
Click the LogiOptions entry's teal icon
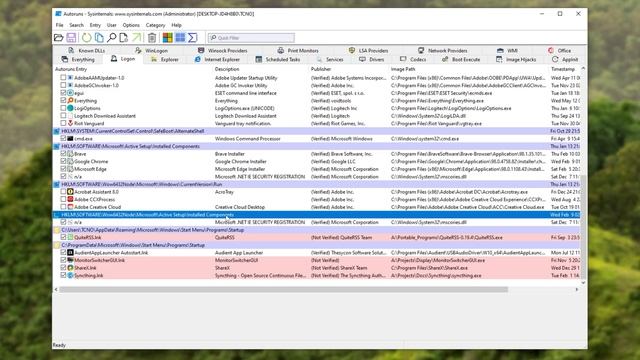pyautogui.click(x=70, y=108)
